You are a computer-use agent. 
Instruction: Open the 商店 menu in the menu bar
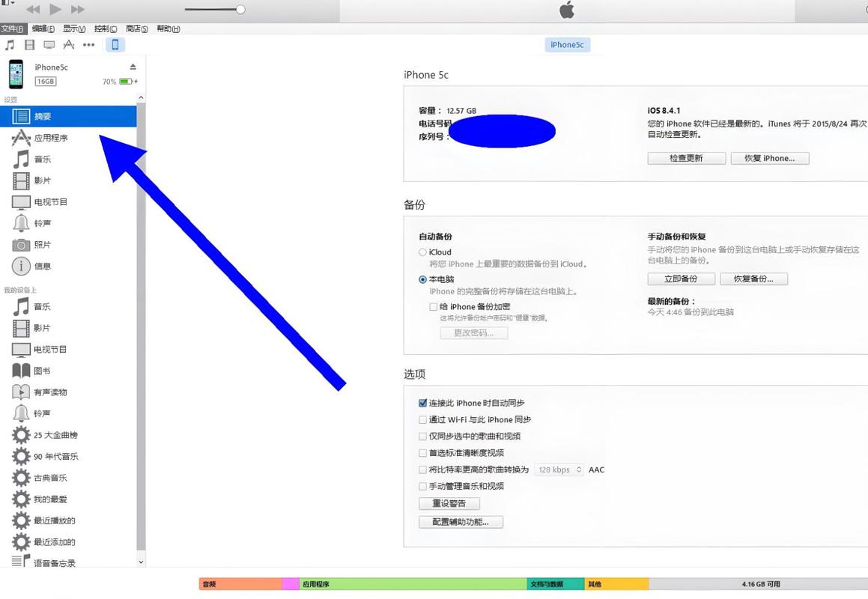point(137,28)
